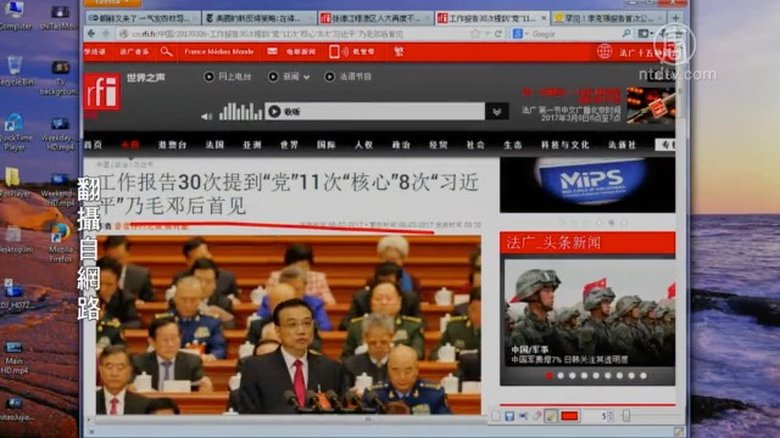The width and height of the screenshot is (780, 438).
Task: Click the volume speaker icon in the player
Action: (204, 112)
